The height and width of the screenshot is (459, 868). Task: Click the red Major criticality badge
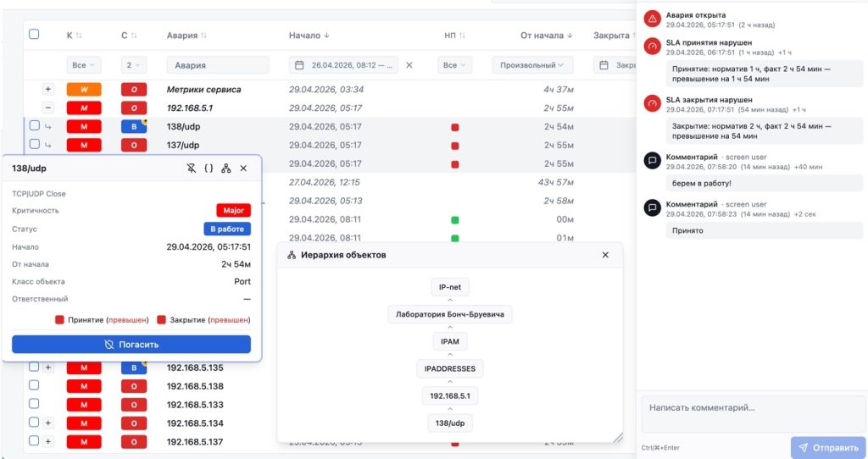(x=233, y=210)
